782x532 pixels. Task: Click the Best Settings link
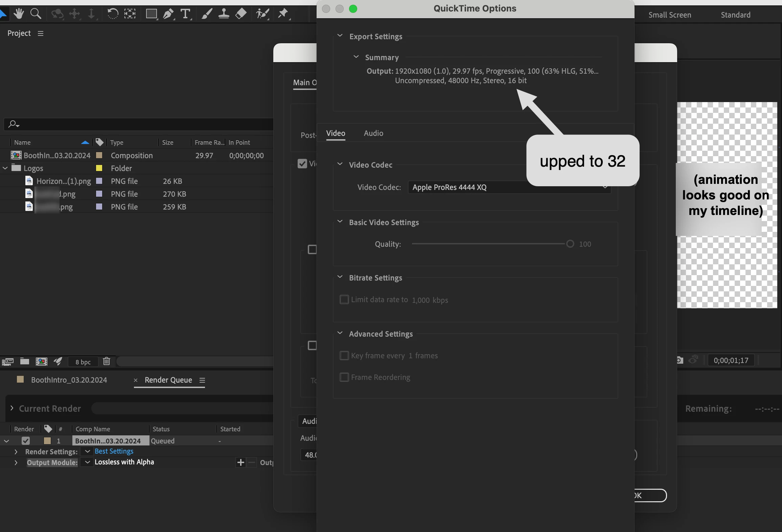pyautogui.click(x=114, y=451)
